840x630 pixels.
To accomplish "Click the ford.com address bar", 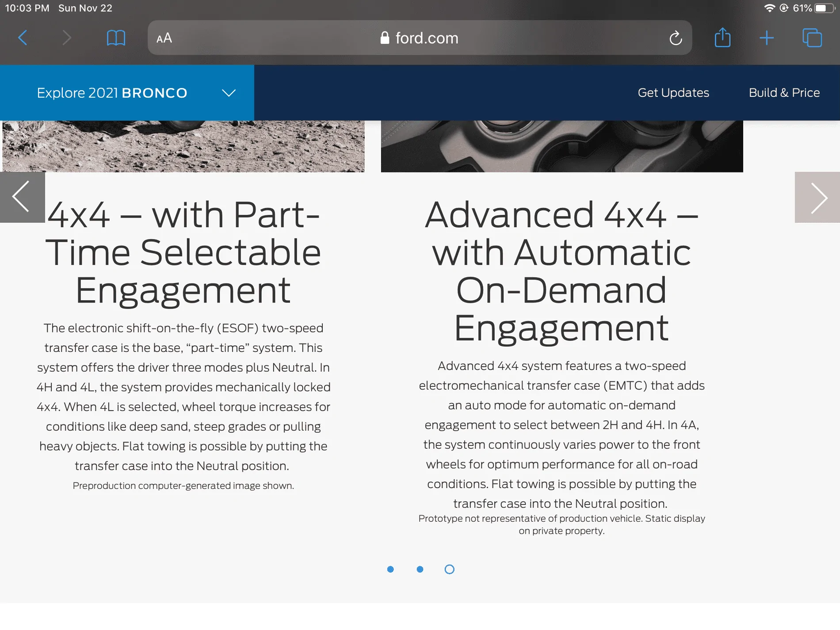I will pyautogui.click(x=420, y=38).
